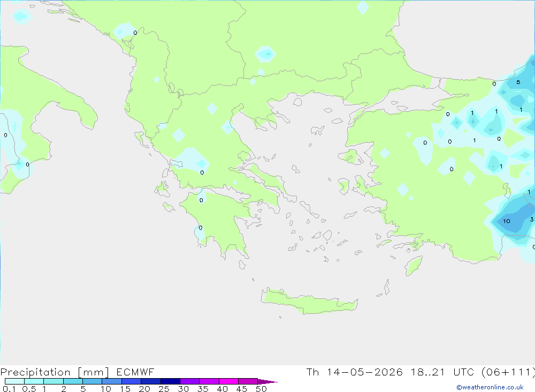Click the 'Th 14-05-2026' date text
The width and height of the screenshot is (535, 392).
tap(354, 372)
